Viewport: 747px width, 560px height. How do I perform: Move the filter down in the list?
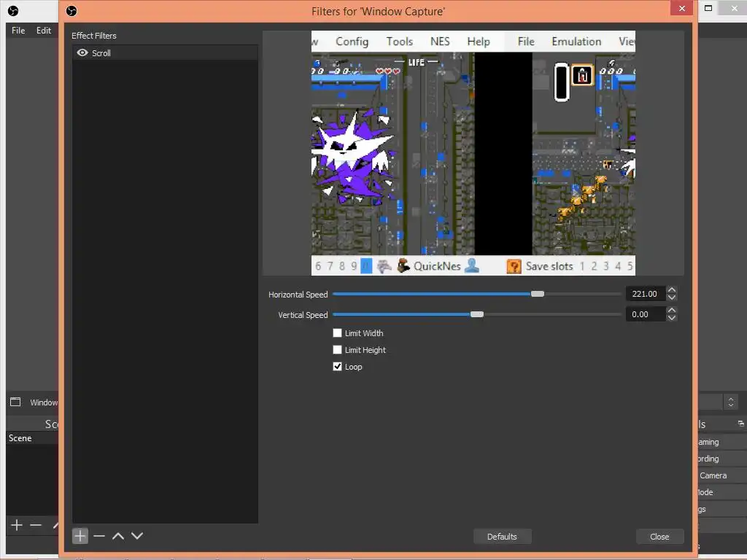(137, 536)
